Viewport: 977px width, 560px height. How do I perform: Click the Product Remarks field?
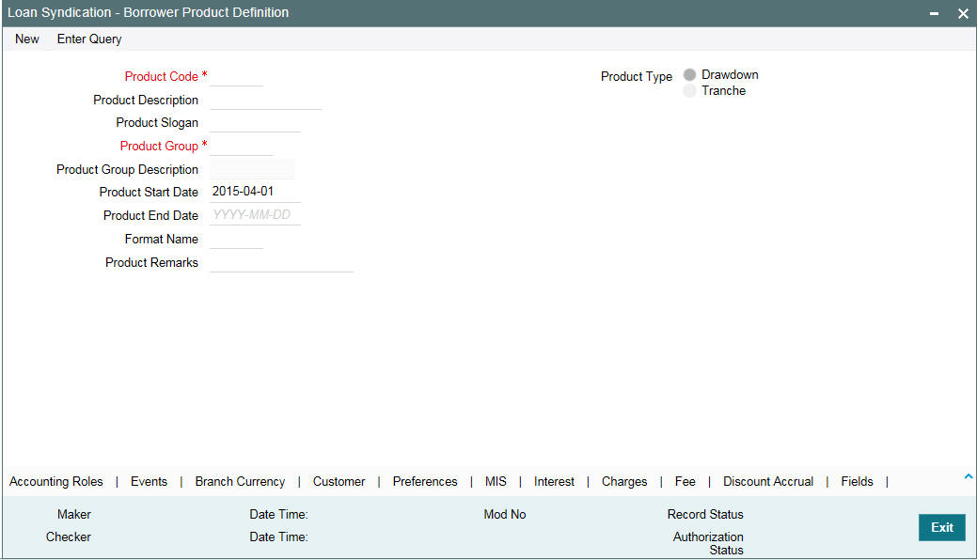click(x=281, y=263)
